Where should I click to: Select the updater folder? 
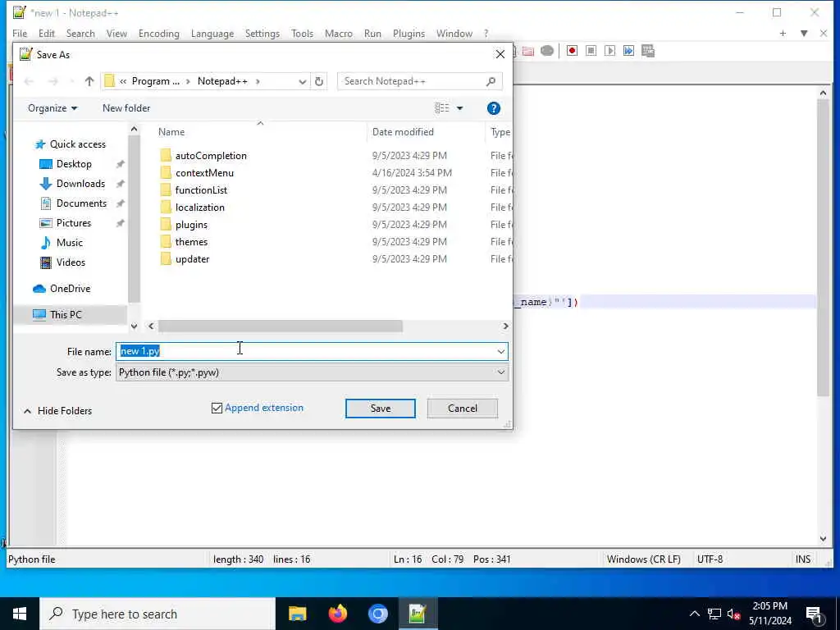tap(192, 258)
